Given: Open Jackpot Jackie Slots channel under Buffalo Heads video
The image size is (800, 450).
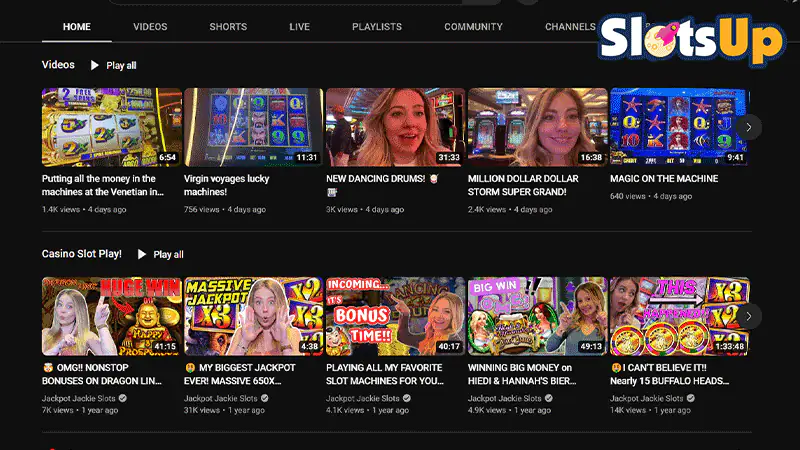Looking at the screenshot, I should coord(646,398).
